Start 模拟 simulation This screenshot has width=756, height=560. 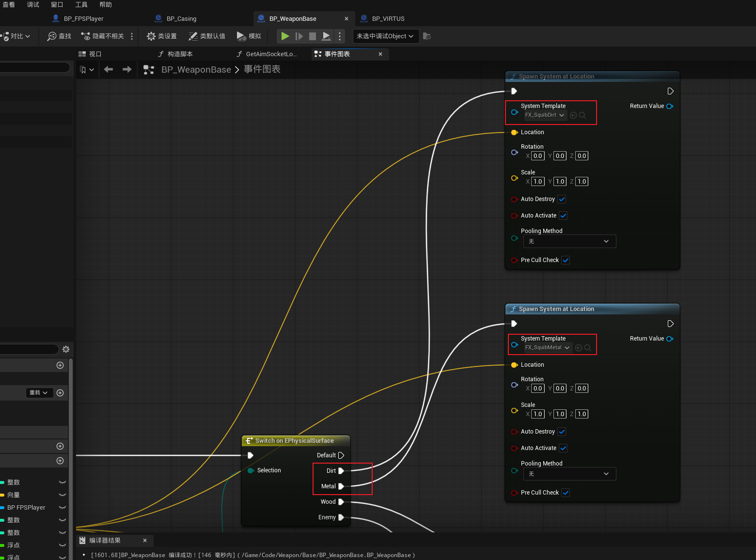249,36
